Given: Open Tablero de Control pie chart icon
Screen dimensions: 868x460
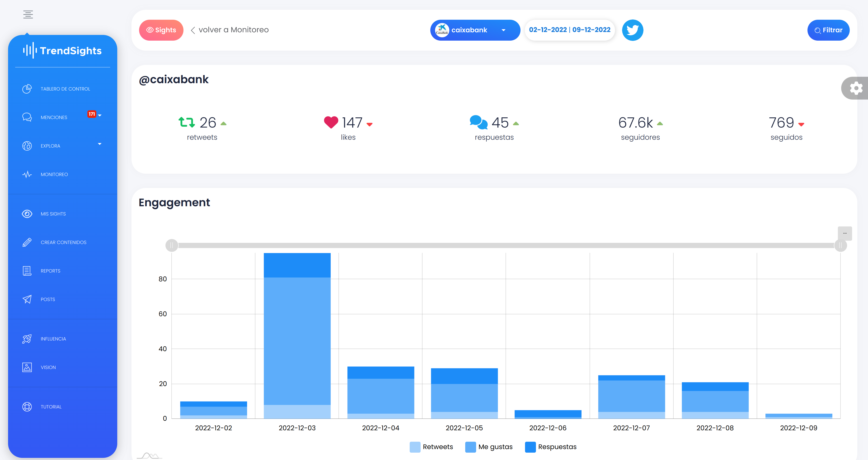Looking at the screenshot, I should click(x=27, y=89).
